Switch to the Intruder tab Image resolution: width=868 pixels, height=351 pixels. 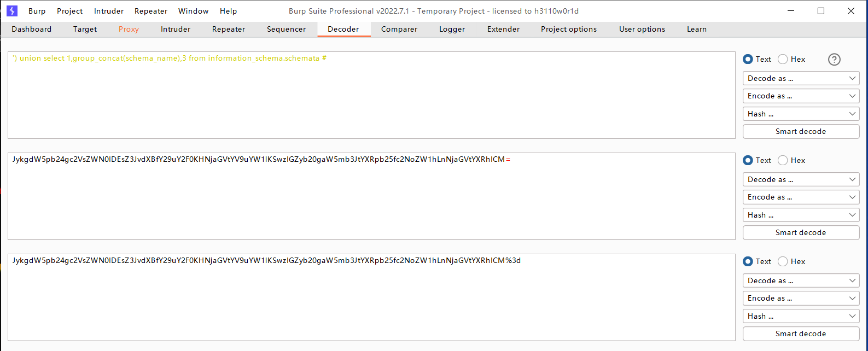(x=176, y=29)
